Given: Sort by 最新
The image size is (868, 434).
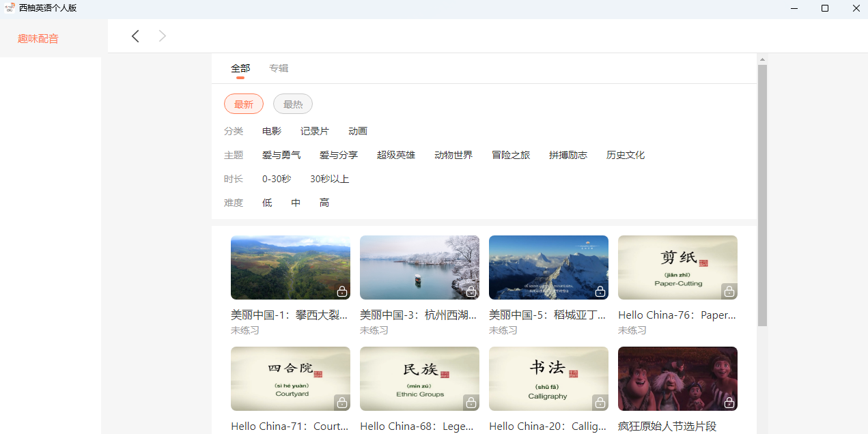Looking at the screenshot, I should (x=244, y=104).
